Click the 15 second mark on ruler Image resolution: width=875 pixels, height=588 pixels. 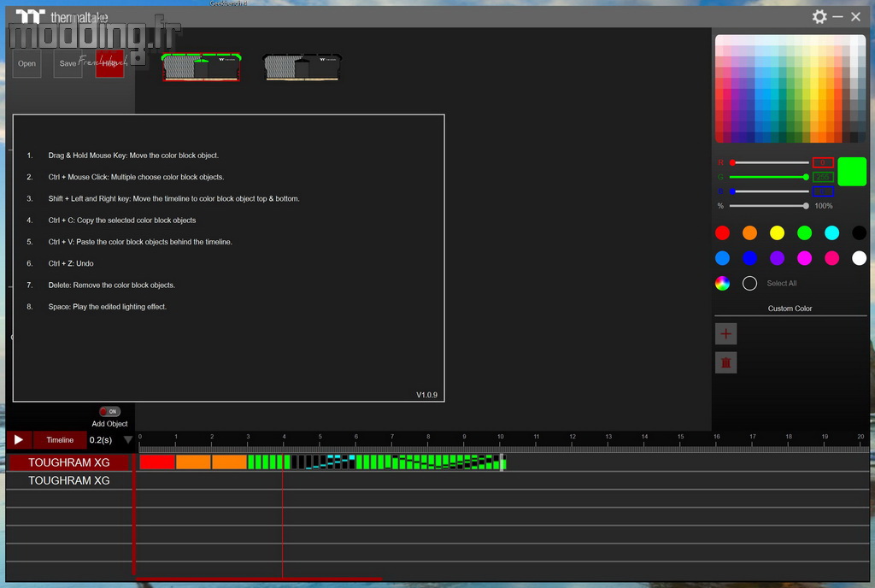tap(680, 439)
